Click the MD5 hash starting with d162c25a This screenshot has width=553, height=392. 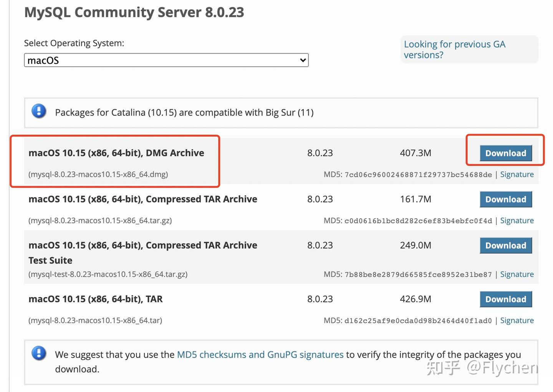418,321
